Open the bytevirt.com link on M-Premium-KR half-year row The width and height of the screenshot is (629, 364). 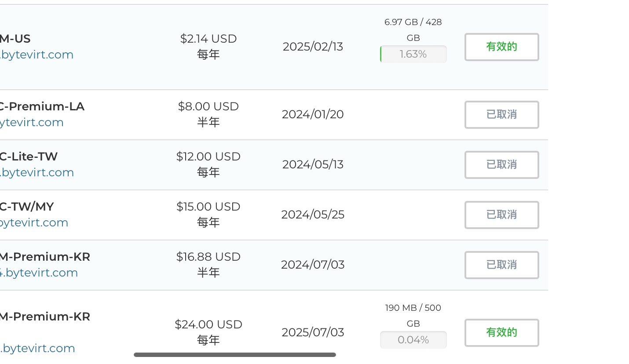(x=40, y=273)
